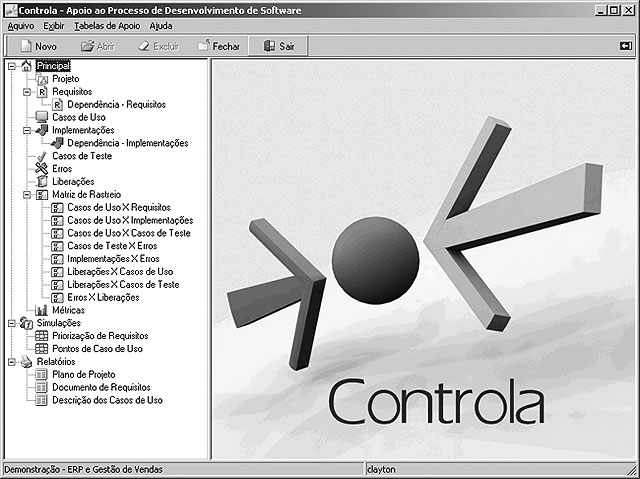Click the Excluir eraser icon
The height and width of the screenshot is (479, 640).
tap(144, 46)
